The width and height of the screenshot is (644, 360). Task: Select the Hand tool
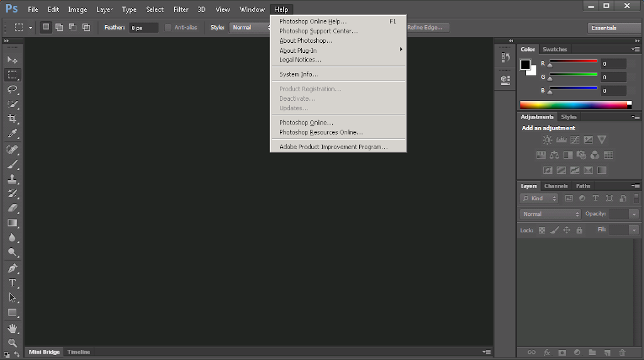pyautogui.click(x=13, y=329)
